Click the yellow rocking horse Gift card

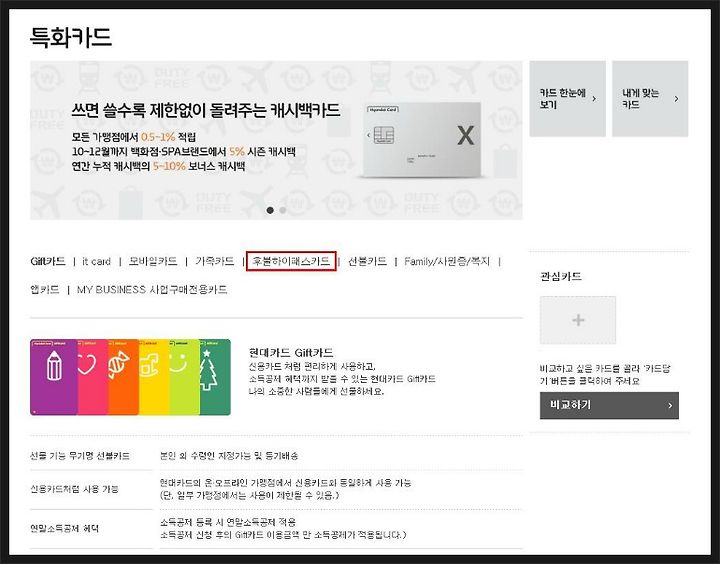(x=154, y=377)
